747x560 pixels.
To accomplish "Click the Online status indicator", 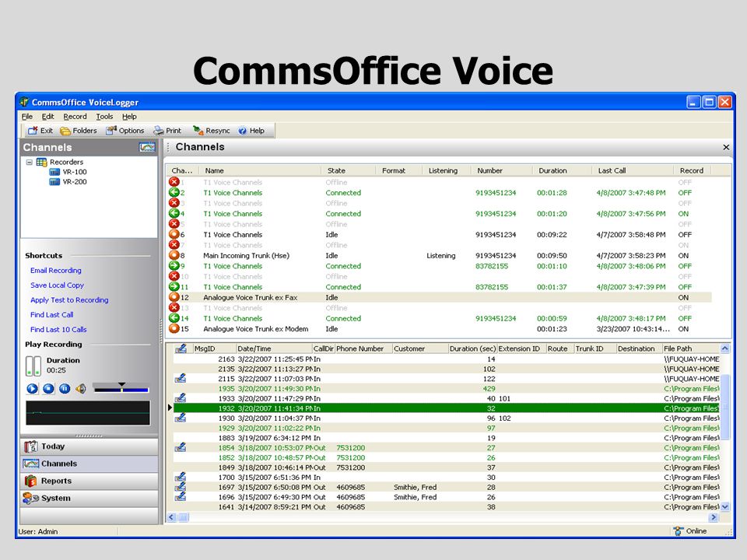I will [x=690, y=531].
